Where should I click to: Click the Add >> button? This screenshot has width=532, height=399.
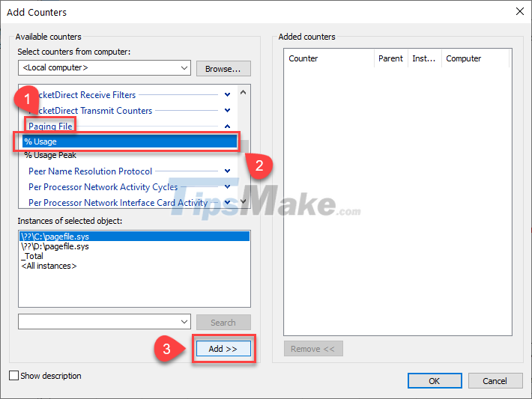223,349
